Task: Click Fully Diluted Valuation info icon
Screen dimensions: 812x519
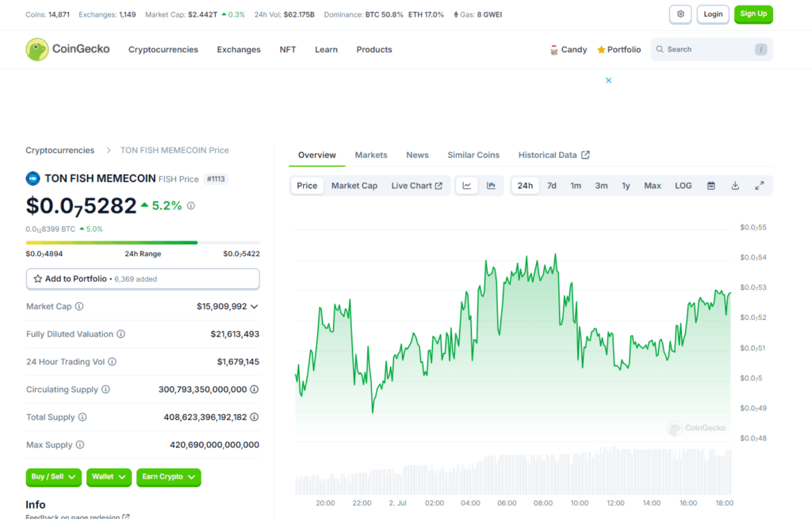Action: pyautogui.click(x=121, y=334)
